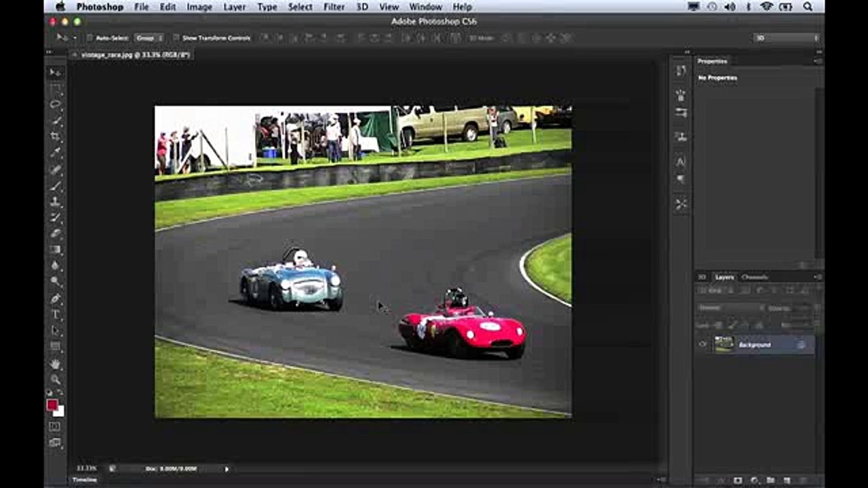This screenshot has width=868, height=488.
Task: Open the History panel icon in dock
Action: point(681,70)
